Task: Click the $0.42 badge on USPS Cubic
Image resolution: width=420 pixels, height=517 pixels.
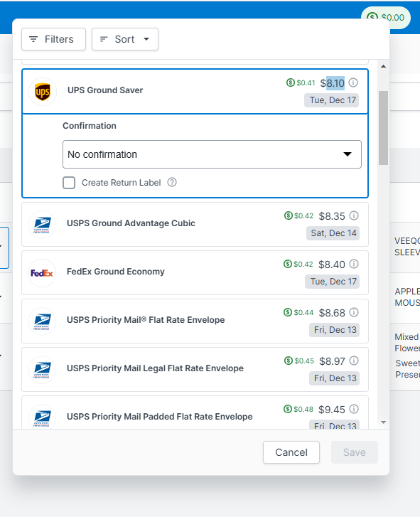Action: coord(298,215)
